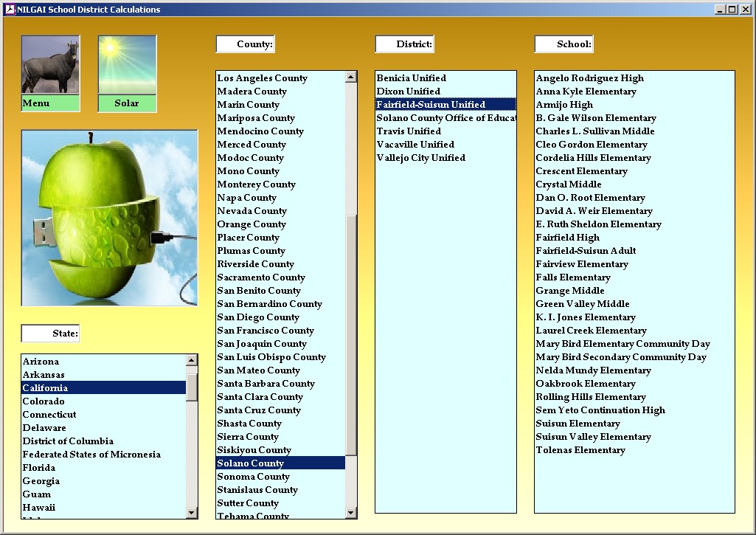The height and width of the screenshot is (535, 756).
Task: Select Colorado in the State list
Action: point(44,401)
